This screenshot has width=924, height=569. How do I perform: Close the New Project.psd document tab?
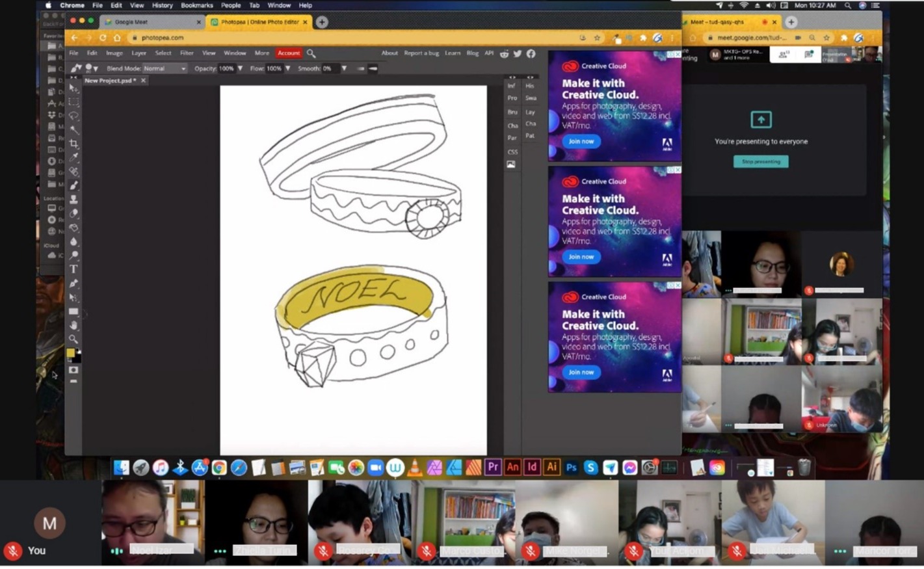click(143, 81)
